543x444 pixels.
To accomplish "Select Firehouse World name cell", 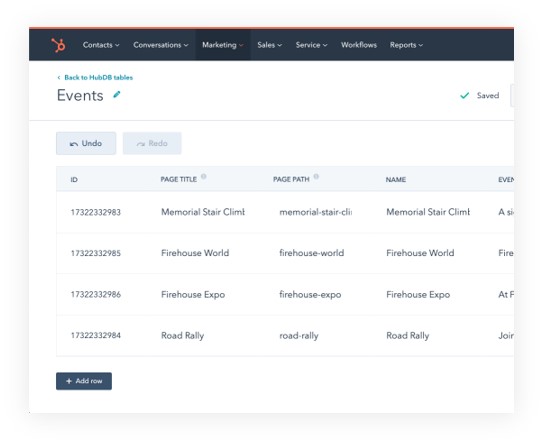I will tap(420, 253).
